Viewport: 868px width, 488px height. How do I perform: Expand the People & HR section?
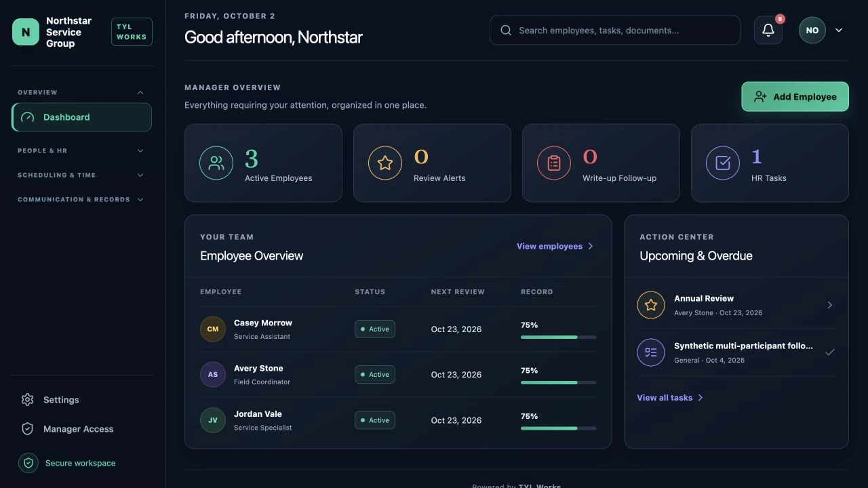pos(140,151)
